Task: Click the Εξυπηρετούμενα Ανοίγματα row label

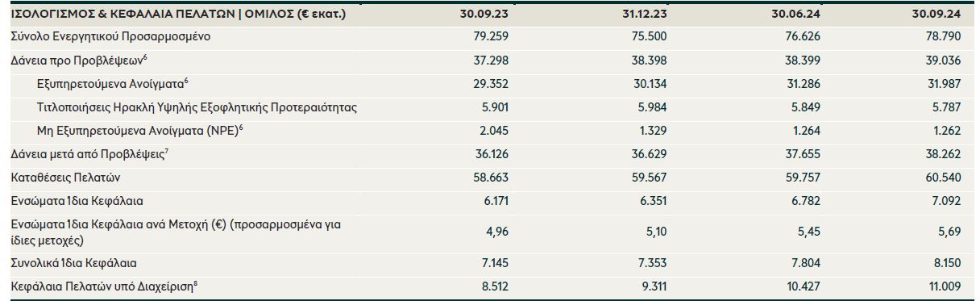Action: 113,82
